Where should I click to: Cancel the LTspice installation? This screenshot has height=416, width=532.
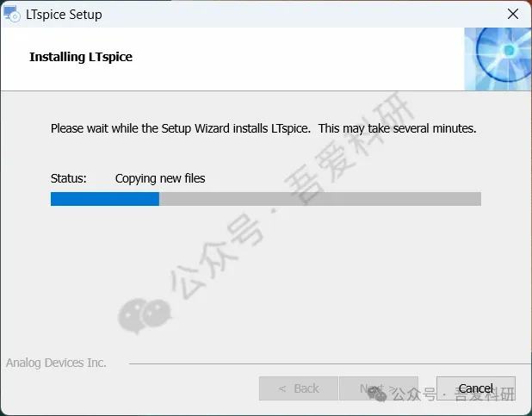coord(476,388)
